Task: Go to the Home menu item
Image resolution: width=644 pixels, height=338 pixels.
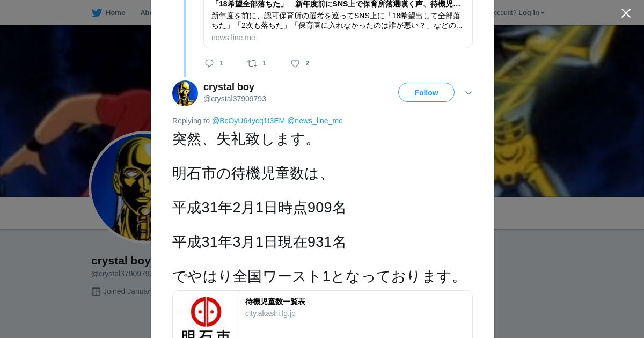Action: click(x=115, y=12)
